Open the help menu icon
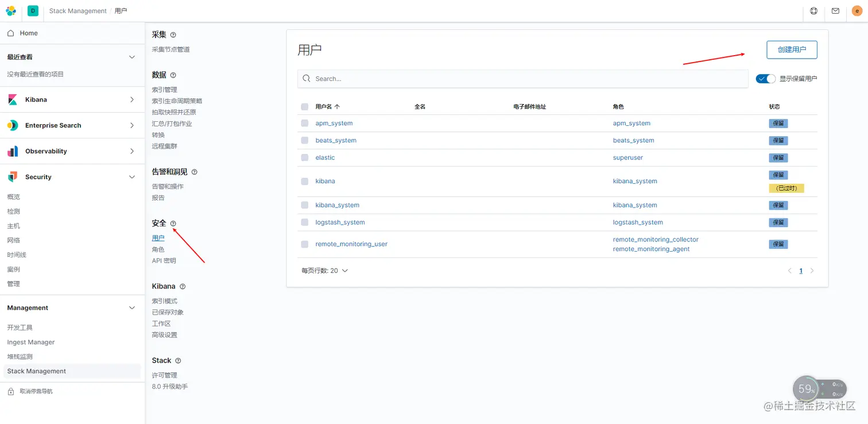 (x=813, y=11)
